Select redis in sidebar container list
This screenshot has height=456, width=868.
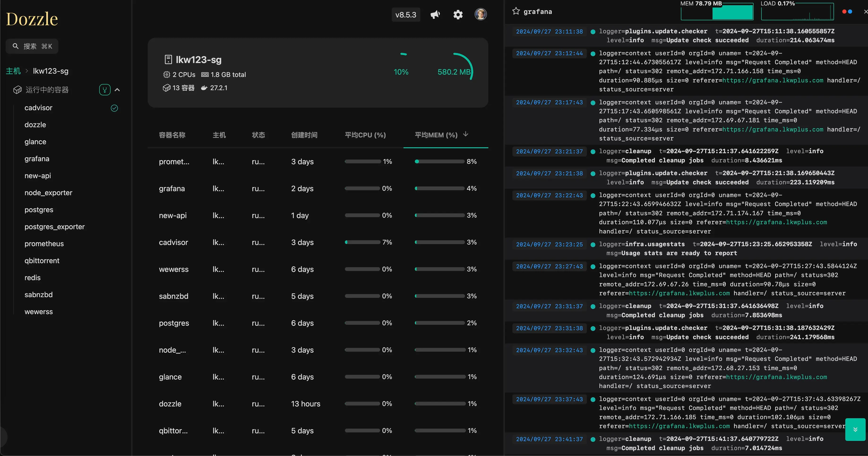point(33,278)
